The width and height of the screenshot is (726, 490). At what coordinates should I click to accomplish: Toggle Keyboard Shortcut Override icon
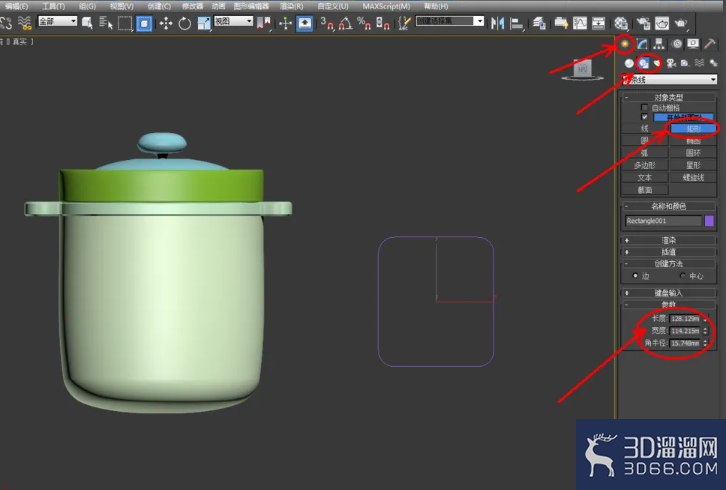click(x=305, y=23)
